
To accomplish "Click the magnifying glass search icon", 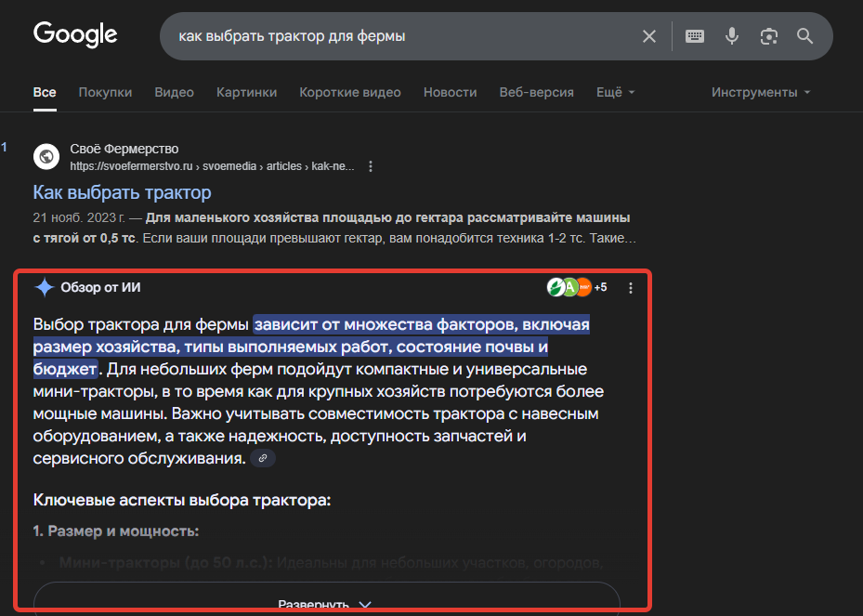I will click(x=804, y=35).
